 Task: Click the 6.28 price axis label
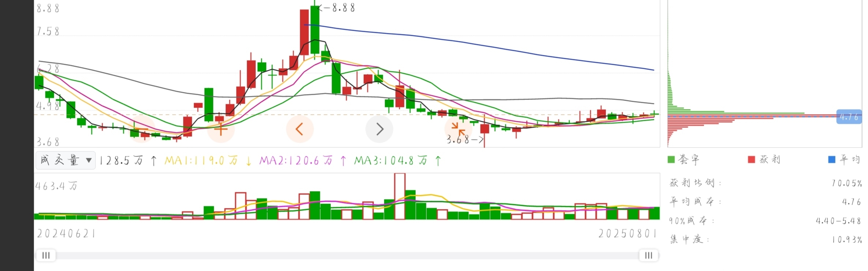[x=48, y=68]
